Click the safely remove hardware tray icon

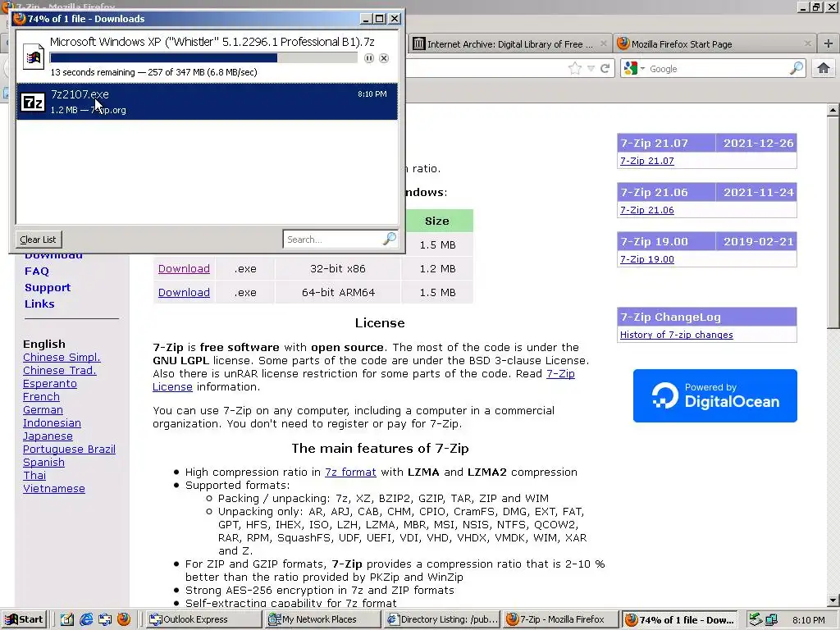(756, 620)
